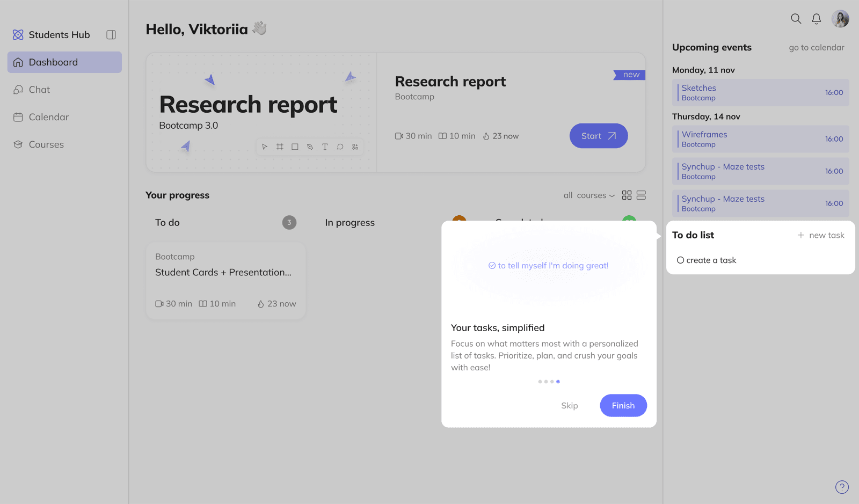Click the 'Your progress' heading

[177, 195]
